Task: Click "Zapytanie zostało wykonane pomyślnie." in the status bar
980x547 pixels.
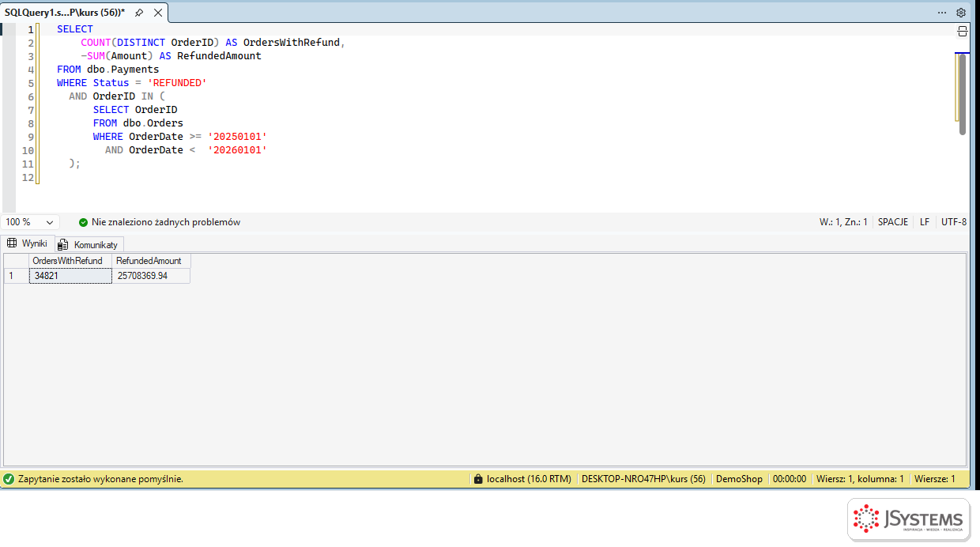Action: point(100,479)
